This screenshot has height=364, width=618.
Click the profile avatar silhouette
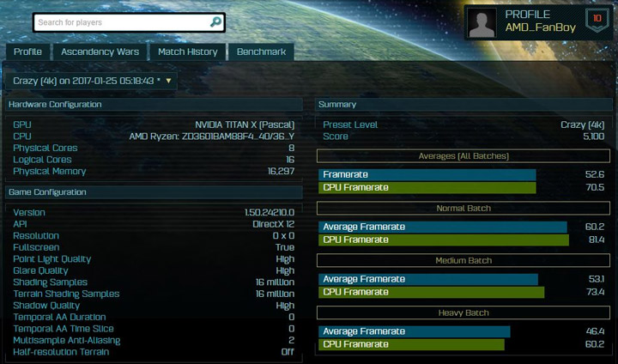(x=482, y=22)
